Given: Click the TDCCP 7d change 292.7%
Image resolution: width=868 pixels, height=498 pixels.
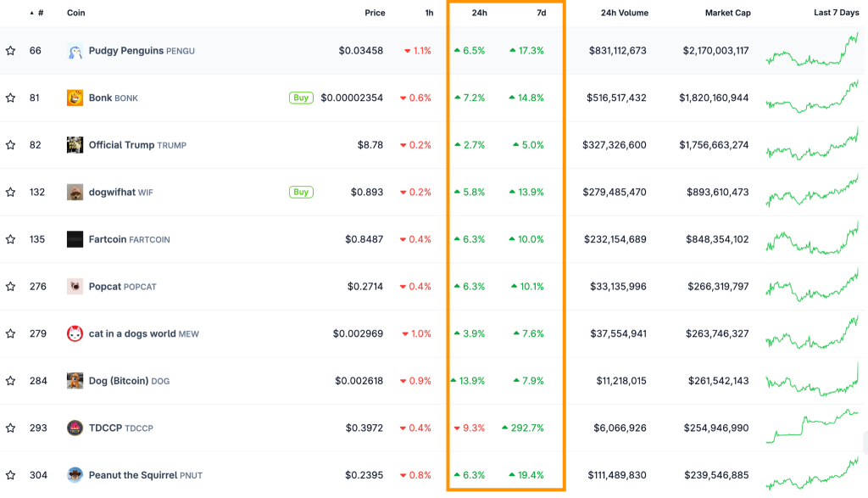Looking at the screenshot, I should pyautogui.click(x=523, y=428).
